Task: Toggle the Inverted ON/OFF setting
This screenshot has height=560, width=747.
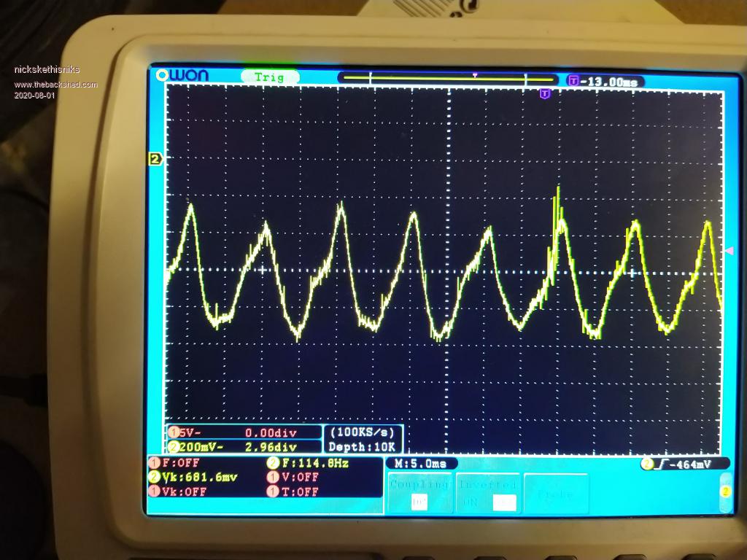Action: (x=488, y=492)
